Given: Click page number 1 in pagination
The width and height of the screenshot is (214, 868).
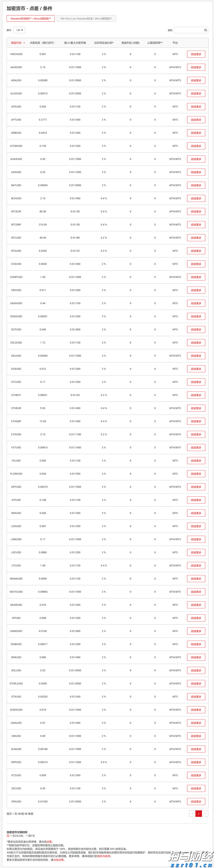Looking at the screenshot, I should [198, 813].
